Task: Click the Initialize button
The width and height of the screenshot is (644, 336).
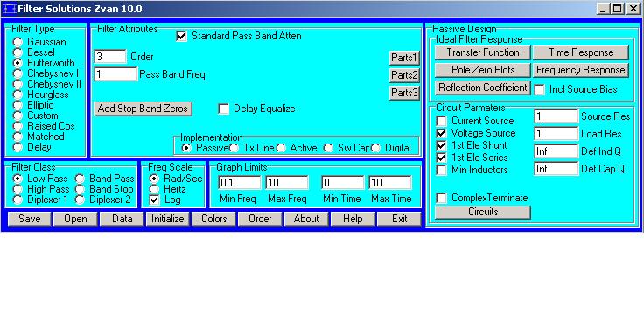Action: point(168,219)
